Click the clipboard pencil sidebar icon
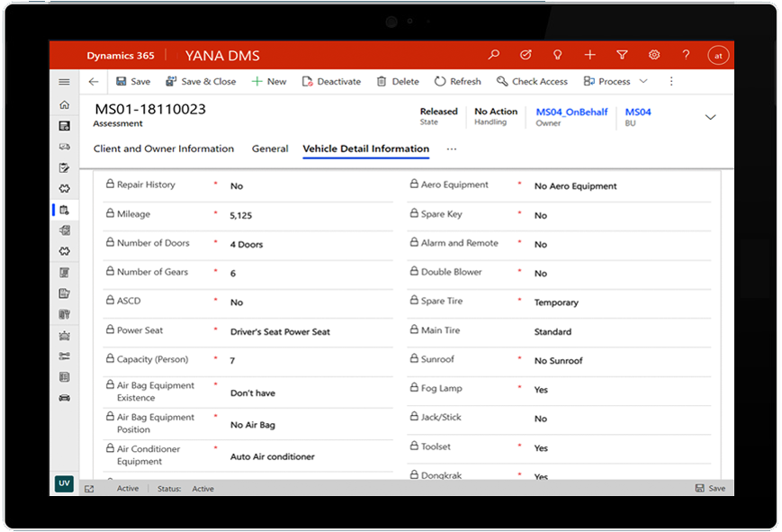The width and height of the screenshot is (782, 532). (x=64, y=167)
